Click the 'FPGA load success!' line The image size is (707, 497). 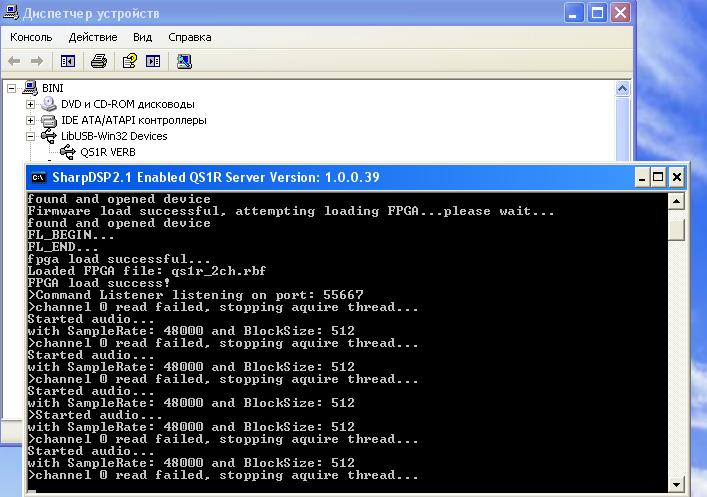click(99, 283)
